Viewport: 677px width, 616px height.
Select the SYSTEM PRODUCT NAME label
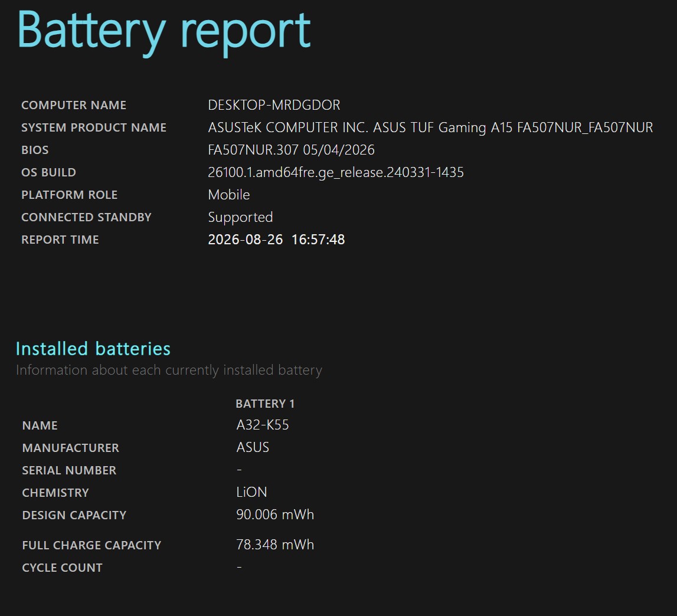(94, 127)
